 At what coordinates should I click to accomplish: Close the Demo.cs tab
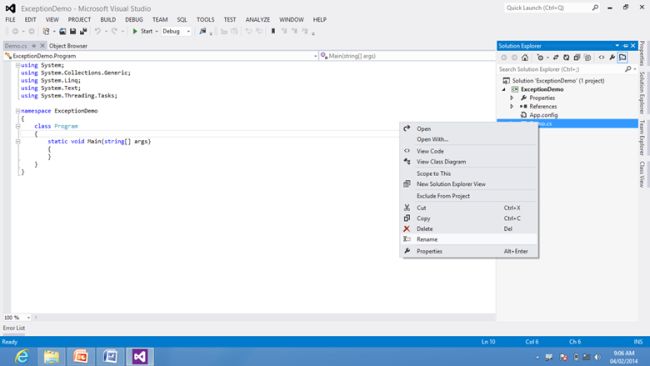[42, 46]
